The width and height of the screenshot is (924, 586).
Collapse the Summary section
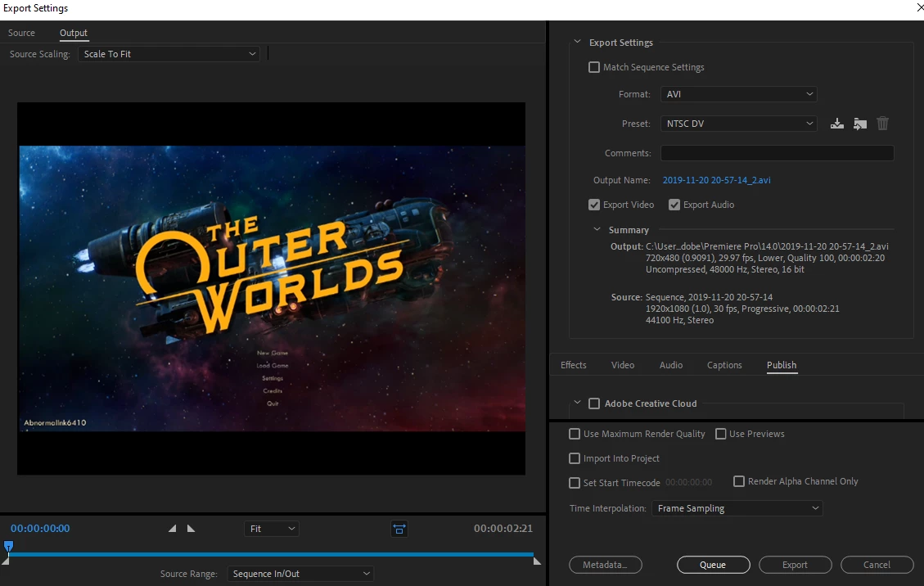[x=597, y=229]
